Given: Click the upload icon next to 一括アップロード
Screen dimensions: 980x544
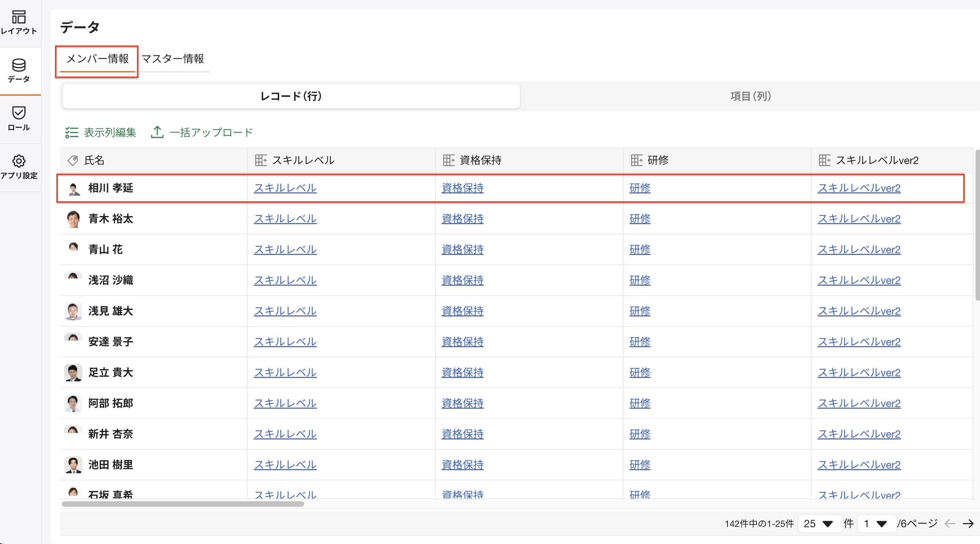Looking at the screenshot, I should [157, 132].
